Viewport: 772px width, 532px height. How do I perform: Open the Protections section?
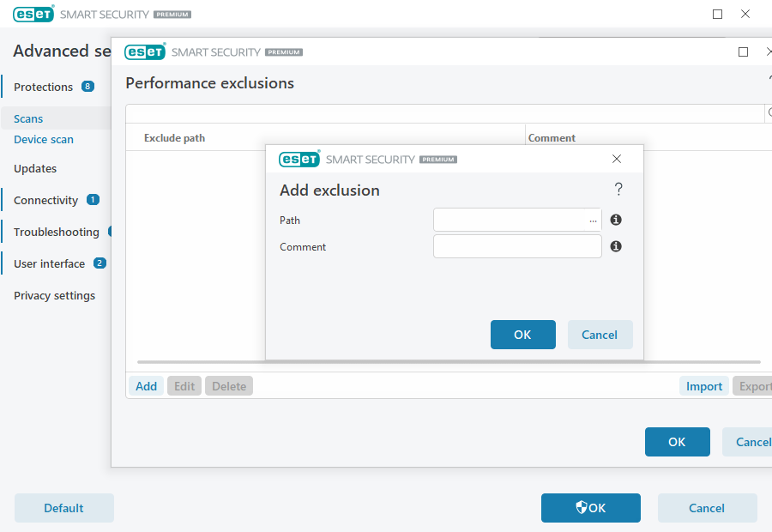tap(44, 87)
